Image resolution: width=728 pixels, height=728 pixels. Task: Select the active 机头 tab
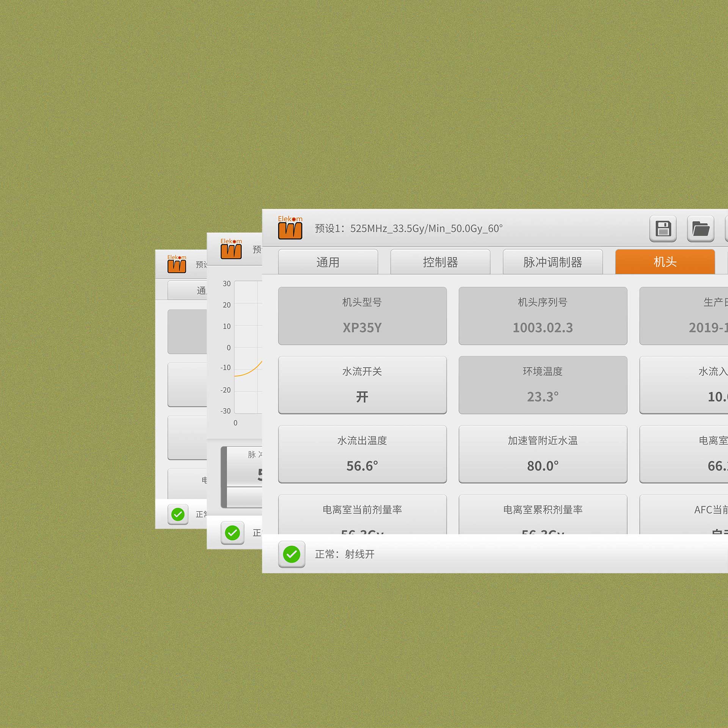pos(665,262)
